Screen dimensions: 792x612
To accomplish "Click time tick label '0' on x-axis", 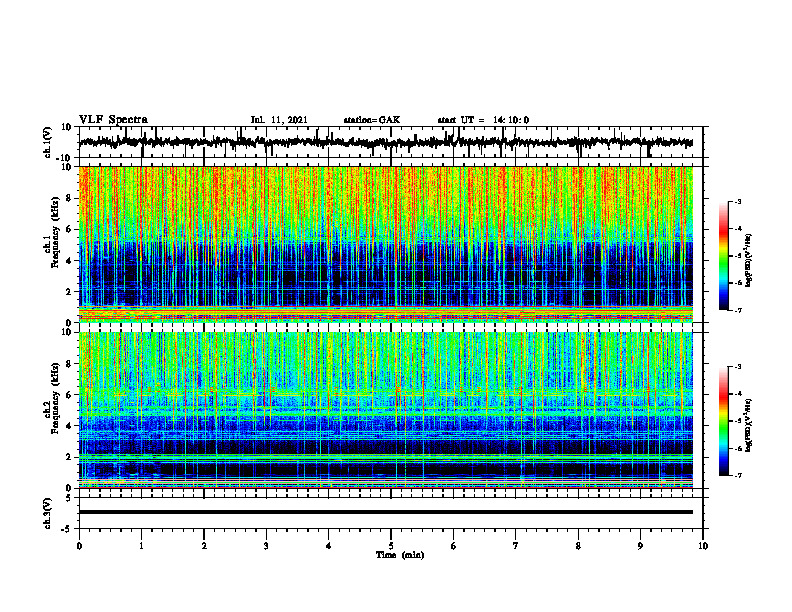I will tap(79, 546).
